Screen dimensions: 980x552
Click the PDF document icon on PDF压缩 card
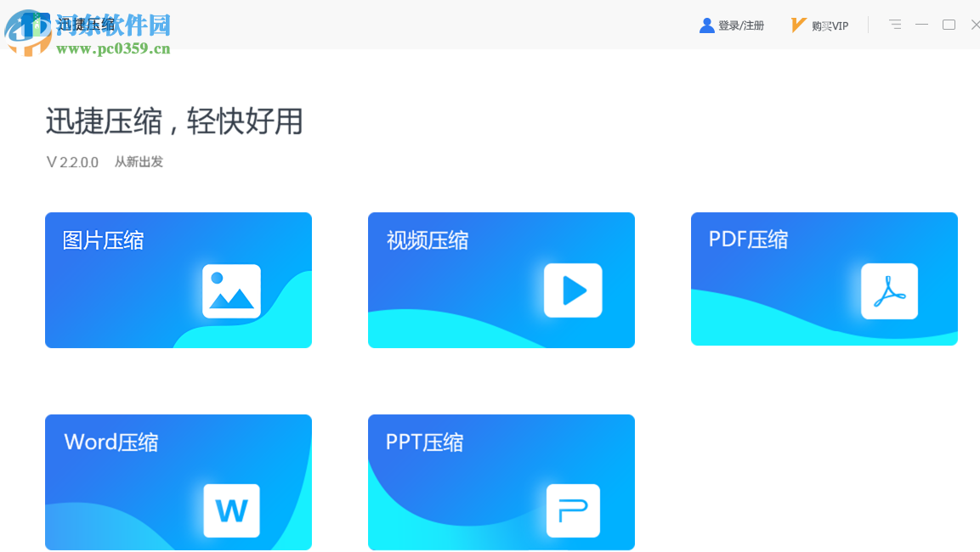[x=890, y=291]
